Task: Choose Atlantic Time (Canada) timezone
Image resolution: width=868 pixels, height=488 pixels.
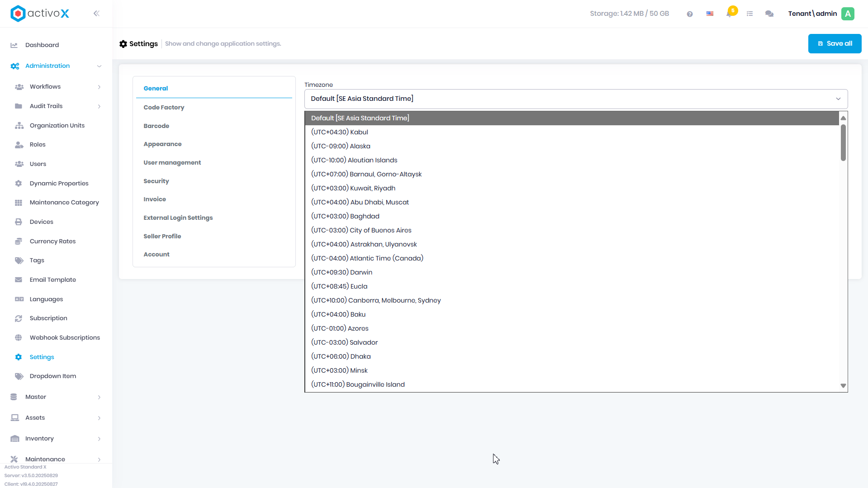Action: (x=572, y=258)
